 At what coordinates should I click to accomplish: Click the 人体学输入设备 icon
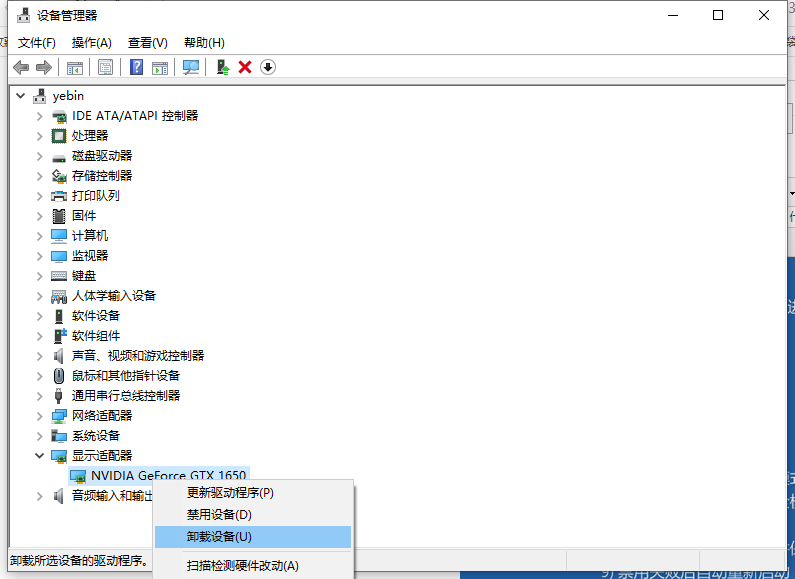(x=59, y=296)
